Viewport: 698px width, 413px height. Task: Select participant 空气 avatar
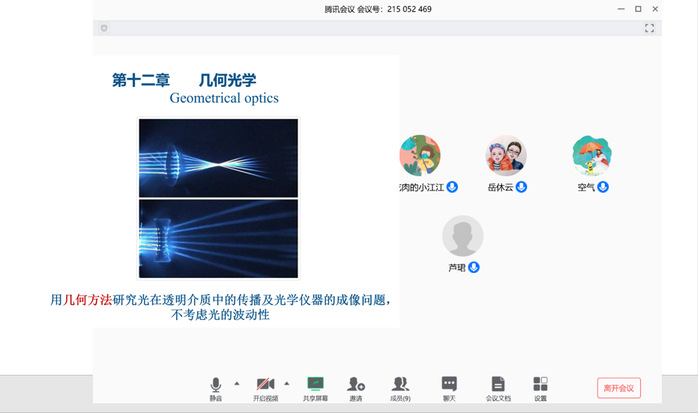592,156
